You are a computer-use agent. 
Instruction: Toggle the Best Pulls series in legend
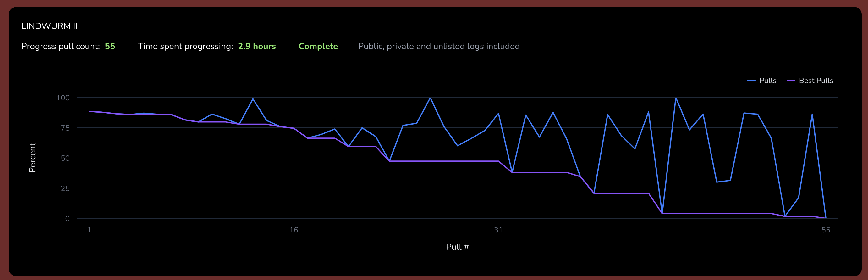pos(810,81)
